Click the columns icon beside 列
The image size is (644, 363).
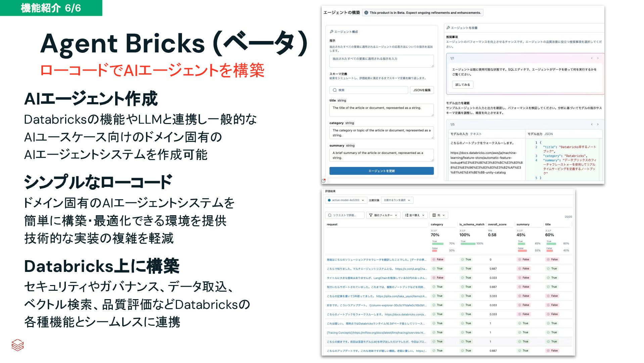[x=434, y=215]
